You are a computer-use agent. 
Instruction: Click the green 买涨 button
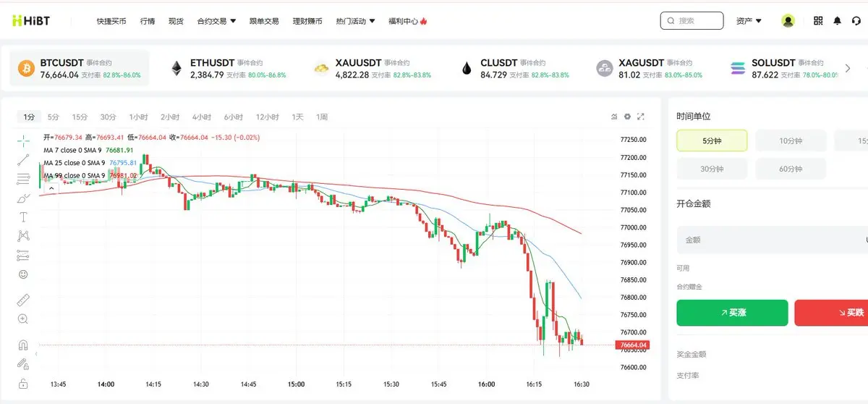[x=732, y=313]
